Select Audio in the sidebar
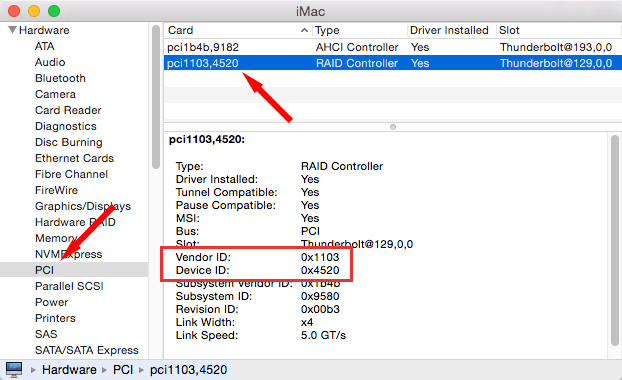The width and height of the screenshot is (622, 380). [50, 62]
